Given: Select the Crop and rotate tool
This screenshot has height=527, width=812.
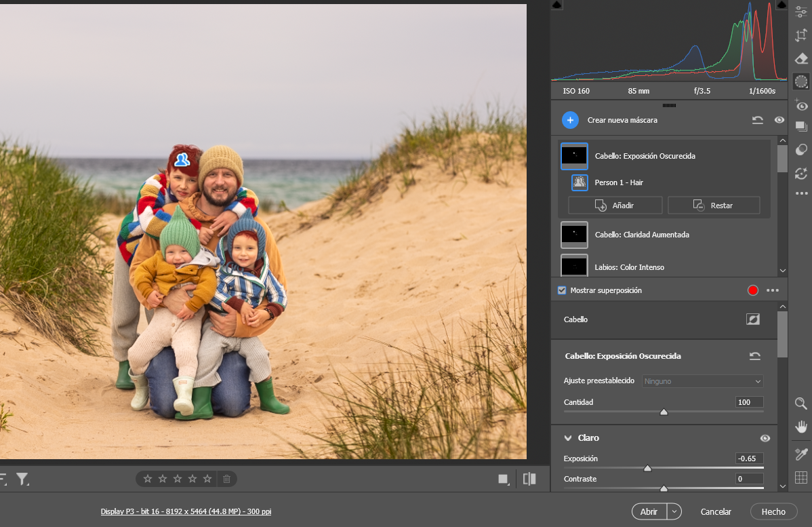Looking at the screenshot, I should coord(801,35).
